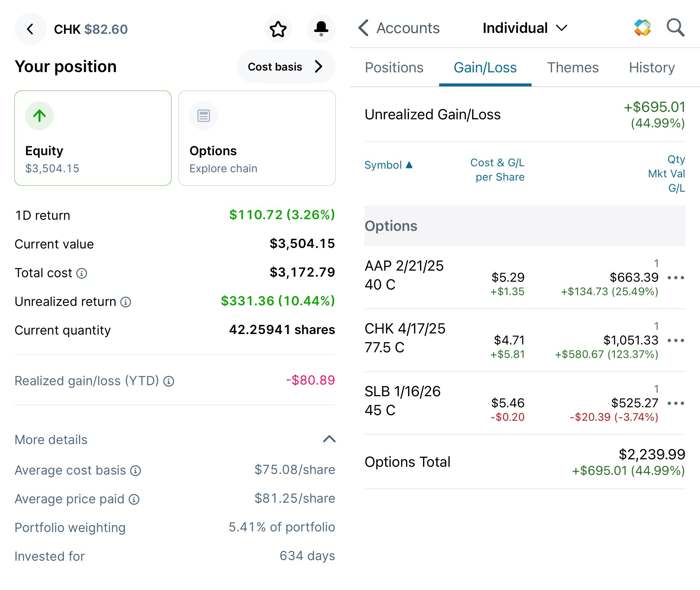Open more options for AAP 2/21/25 call

(675, 278)
